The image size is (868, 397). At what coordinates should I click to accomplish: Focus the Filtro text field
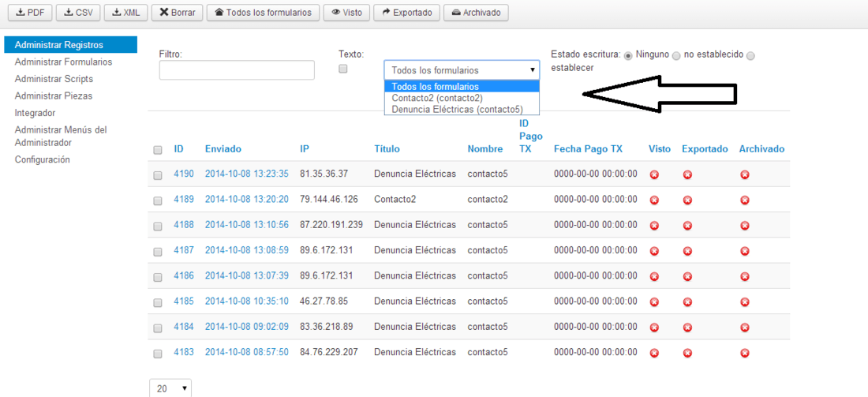(x=237, y=70)
